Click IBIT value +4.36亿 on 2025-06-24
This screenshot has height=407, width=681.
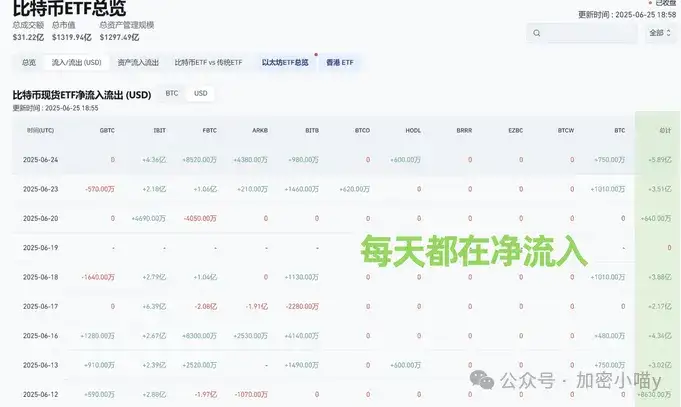(154, 160)
